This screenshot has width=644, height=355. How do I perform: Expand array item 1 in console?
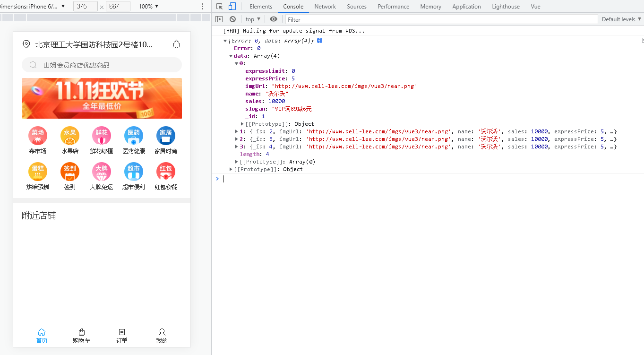click(x=237, y=131)
